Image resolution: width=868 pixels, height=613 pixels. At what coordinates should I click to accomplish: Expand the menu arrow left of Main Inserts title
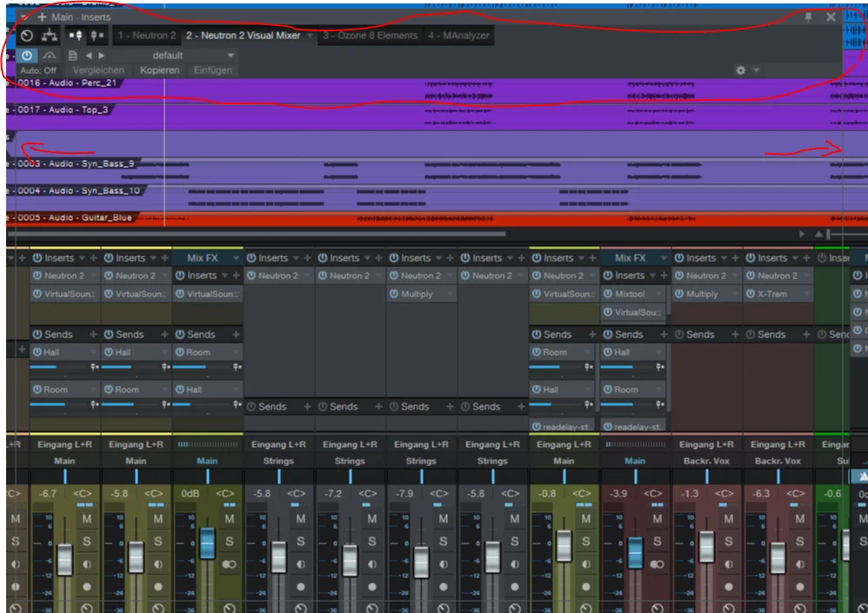23,17
